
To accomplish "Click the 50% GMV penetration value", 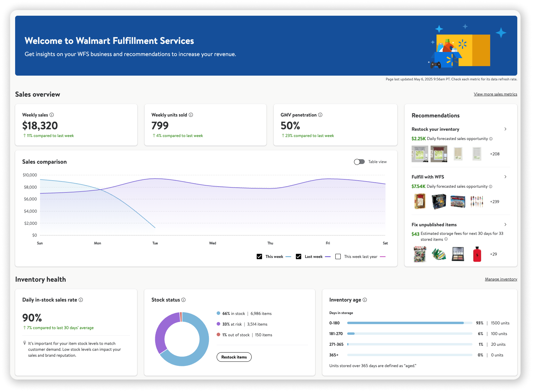I will click(x=290, y=125).
